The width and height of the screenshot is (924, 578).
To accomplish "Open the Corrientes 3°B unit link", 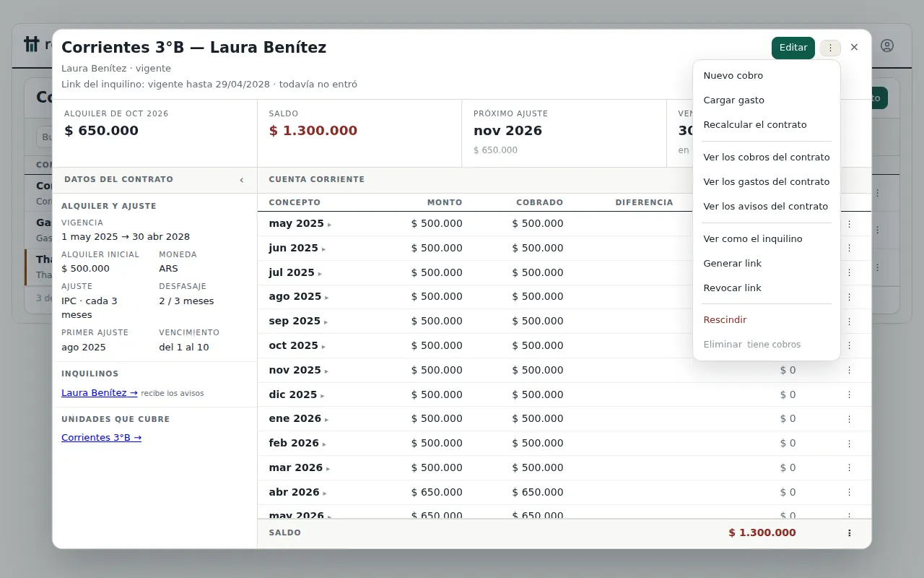I will point(101,438).
